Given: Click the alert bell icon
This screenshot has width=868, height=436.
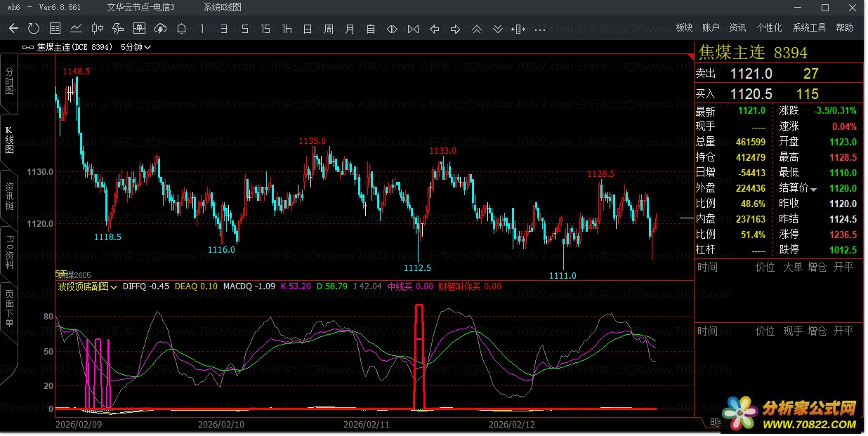Looking at the screenshot, I should [x=181, y=29].
